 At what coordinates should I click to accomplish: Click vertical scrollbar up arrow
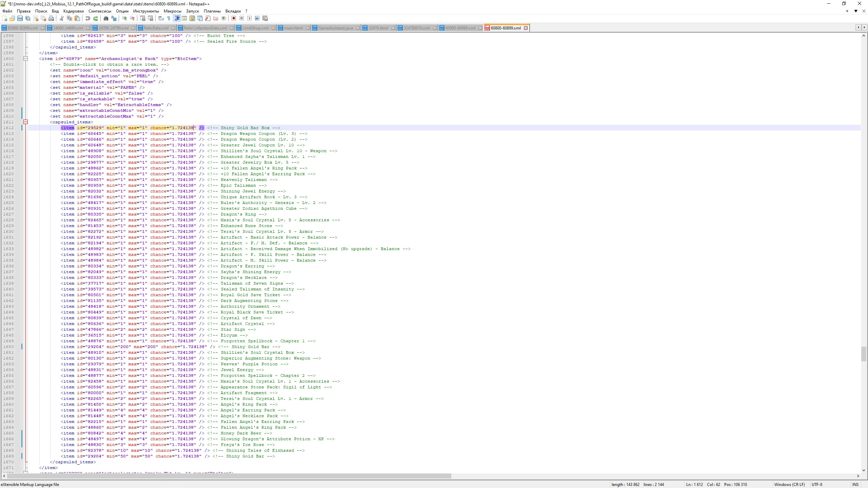(864, 35)
